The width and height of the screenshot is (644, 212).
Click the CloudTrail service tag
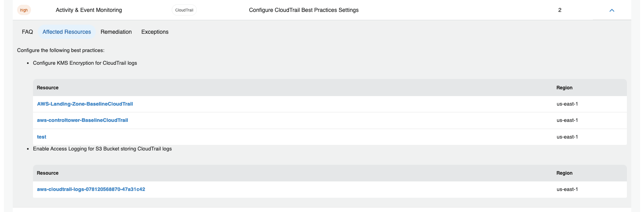coord(184,10)
